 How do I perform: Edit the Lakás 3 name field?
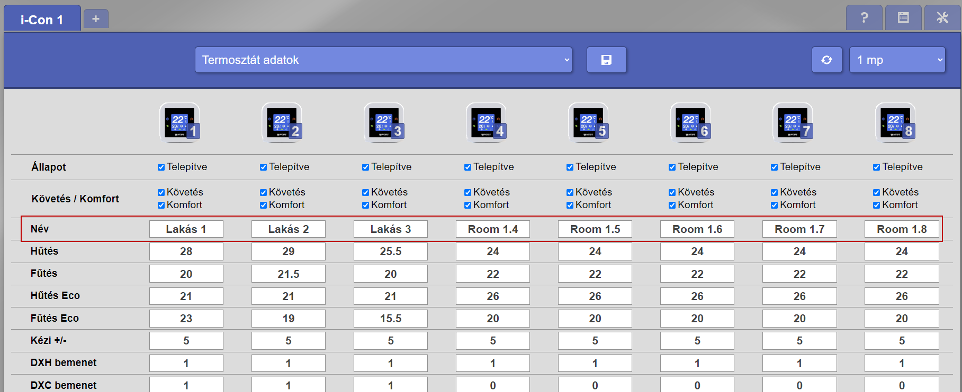391,229
